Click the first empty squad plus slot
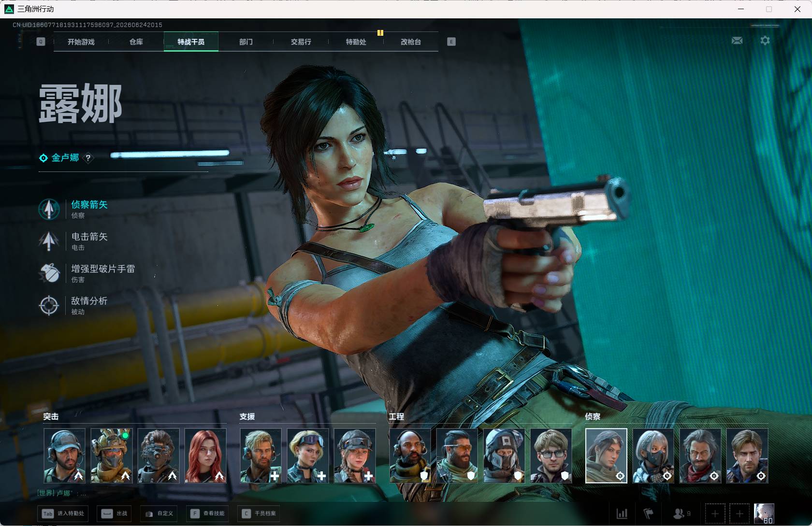812x526 pixels. click(715, 513)
